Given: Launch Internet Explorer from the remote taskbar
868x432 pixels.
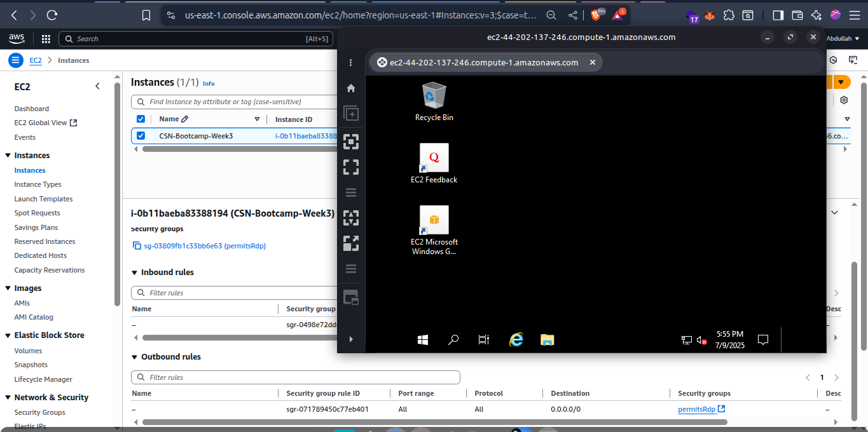Looking at the screenshot, I should pyautogui.click(x=516, y=340).
